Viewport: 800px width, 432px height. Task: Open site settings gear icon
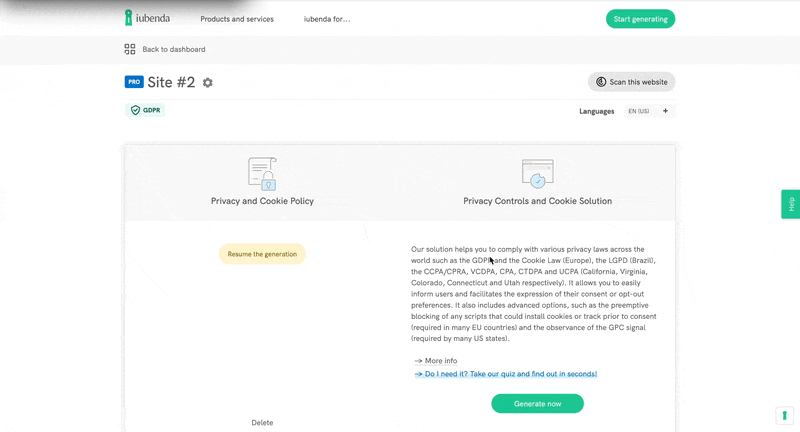coord(208,83)
